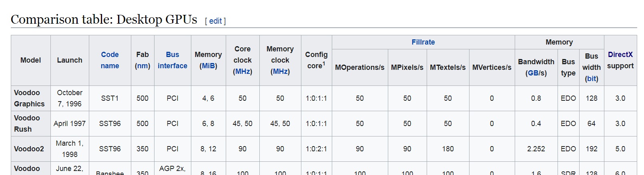The height and width of the screenshot is (175, 644).
Task: Select the Voodoo Graphics model cell
Action: pos(29,98)
